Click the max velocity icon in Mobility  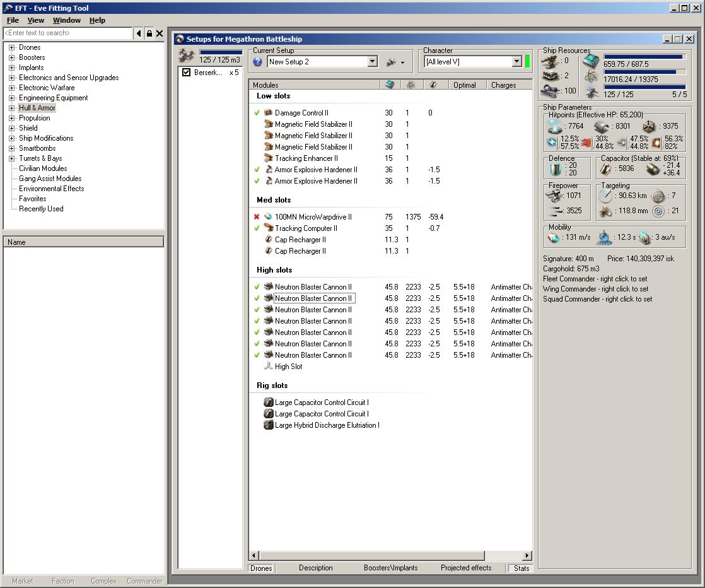(554, 238)
